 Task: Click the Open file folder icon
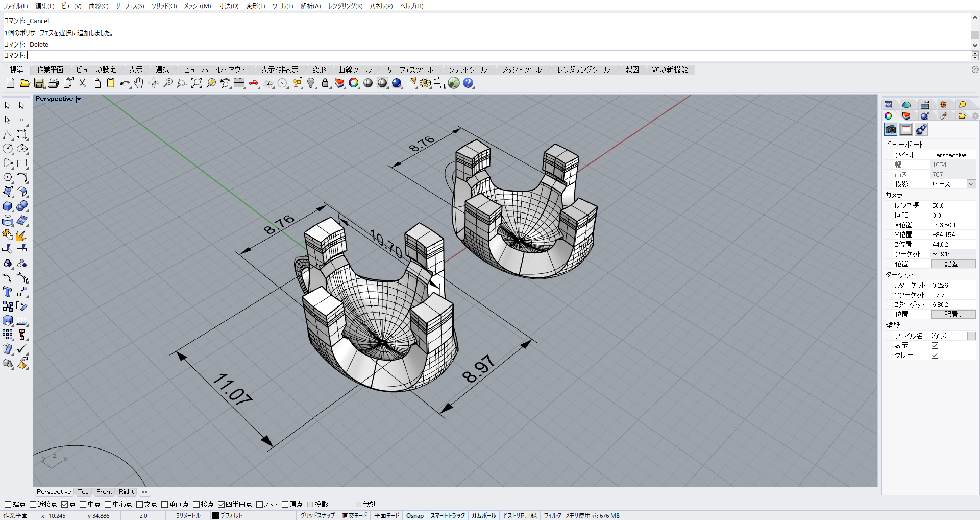click(24, 83)
